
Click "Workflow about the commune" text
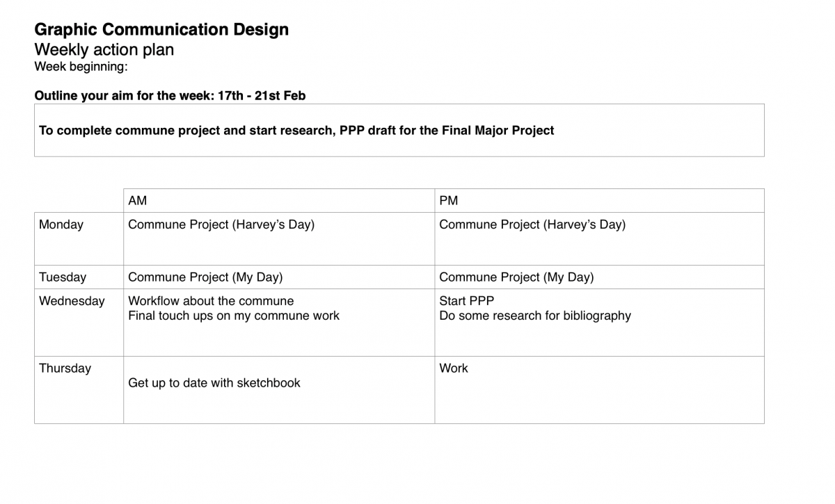pos(211,301)
